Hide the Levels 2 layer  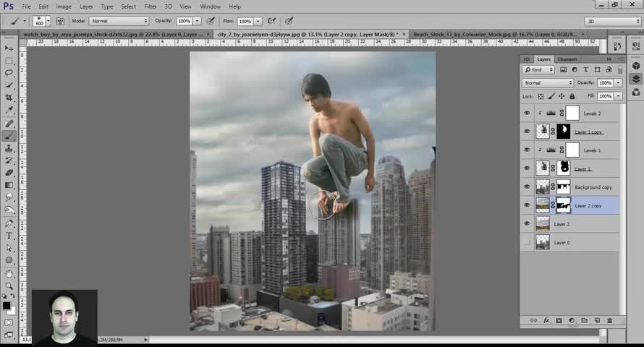click(527, 113)
